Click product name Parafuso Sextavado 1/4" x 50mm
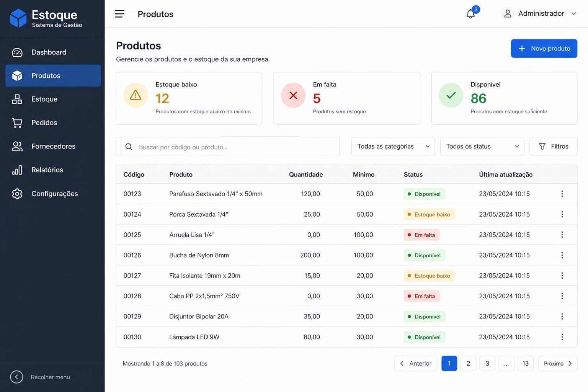Screen dimensions: 588x392 216,194
